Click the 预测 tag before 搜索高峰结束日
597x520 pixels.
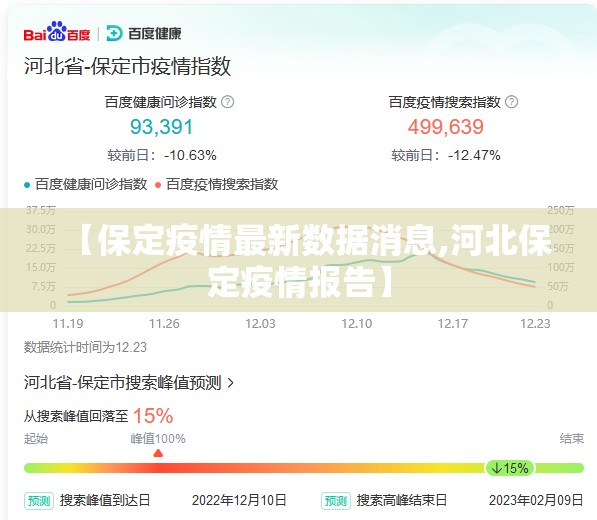tap(336, 501)
